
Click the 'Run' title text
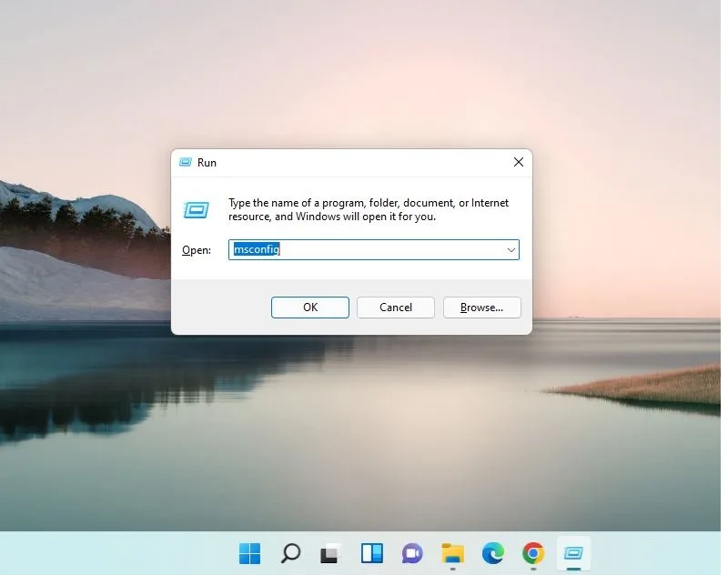(207, 163)
